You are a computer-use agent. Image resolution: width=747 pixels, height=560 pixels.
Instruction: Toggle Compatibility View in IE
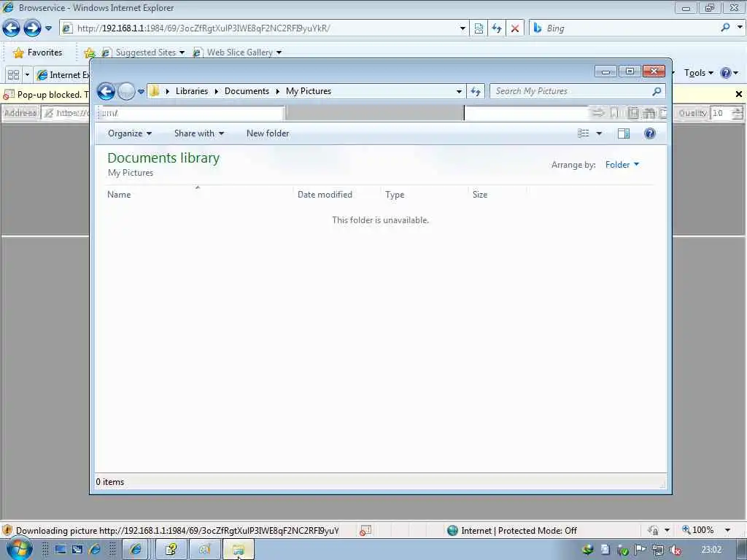[x=479, y=28]
